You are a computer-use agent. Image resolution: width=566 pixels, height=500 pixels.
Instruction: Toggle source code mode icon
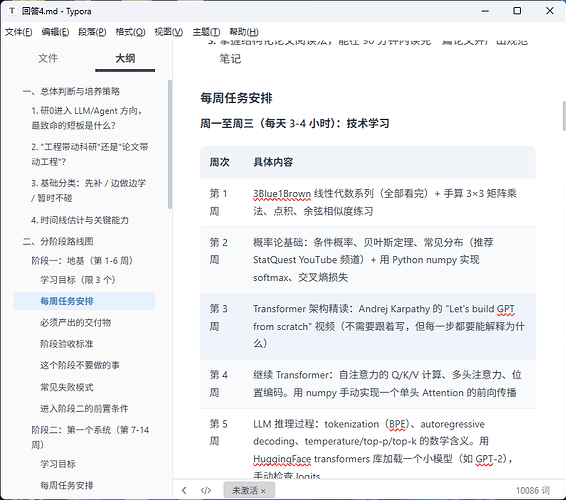pyautogui.click(x=206, y=490)
